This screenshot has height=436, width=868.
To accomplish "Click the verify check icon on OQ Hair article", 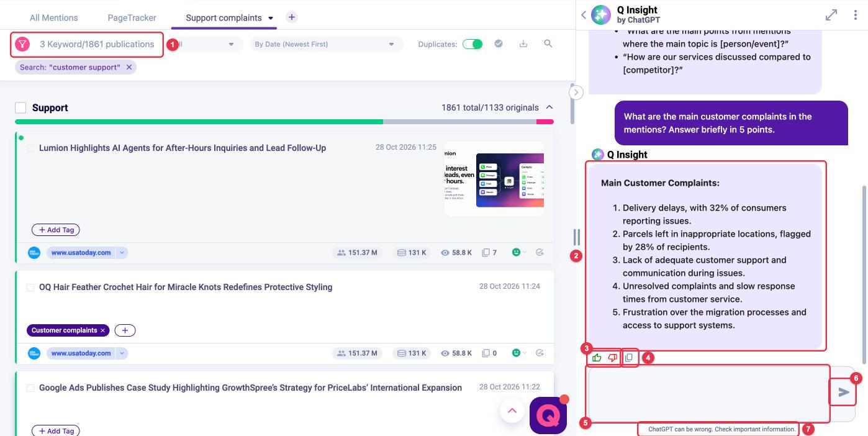I will point(540,353).
